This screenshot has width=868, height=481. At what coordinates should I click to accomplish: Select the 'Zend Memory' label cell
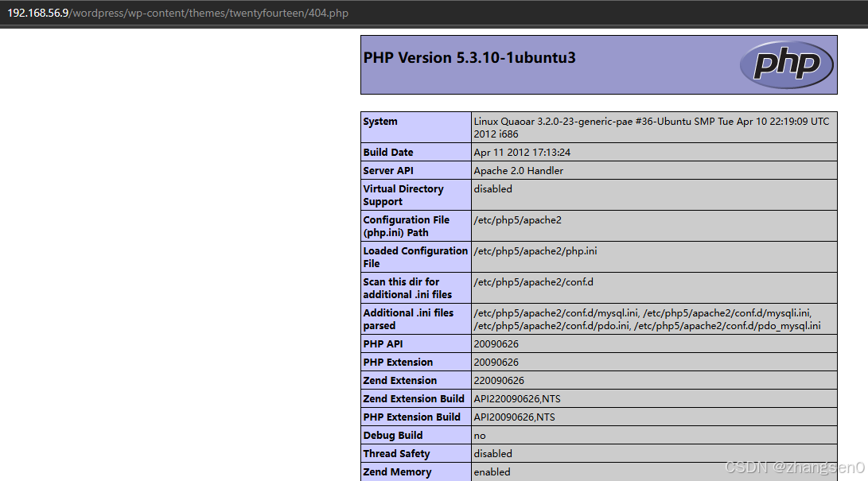point(416,471)
